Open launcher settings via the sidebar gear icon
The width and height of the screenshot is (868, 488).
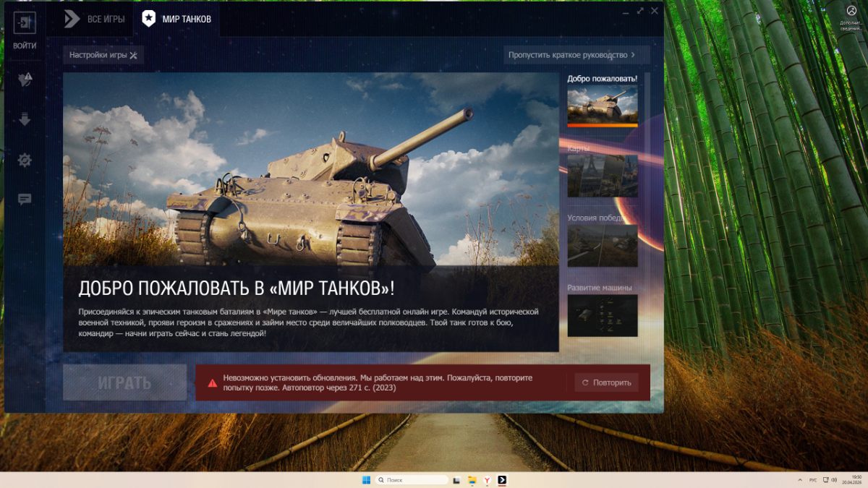25,160
